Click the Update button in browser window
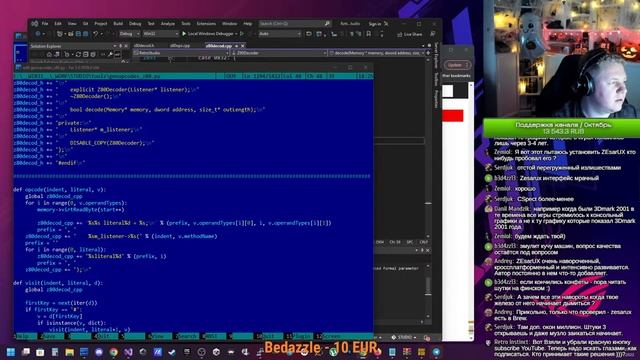This screenshot has height=360, width=640. pyautogui.click(x=457, y=65)
